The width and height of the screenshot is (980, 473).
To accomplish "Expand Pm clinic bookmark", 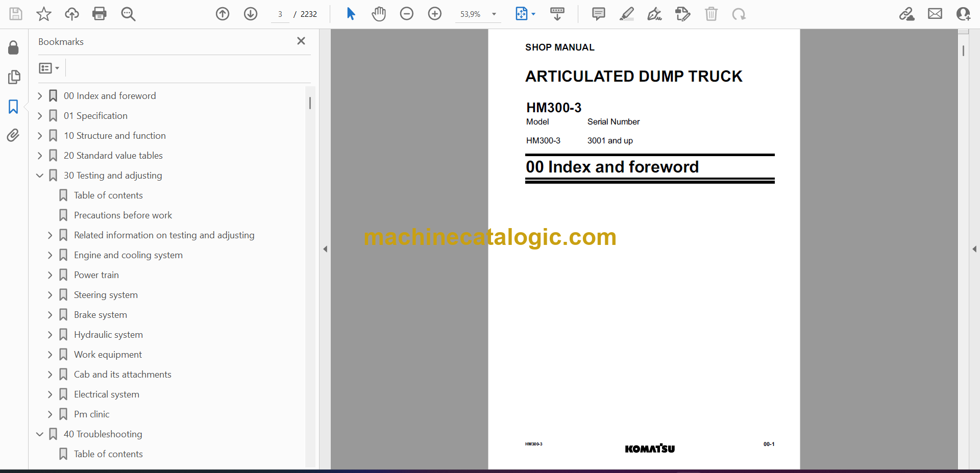I will click(x=50, y=414).
